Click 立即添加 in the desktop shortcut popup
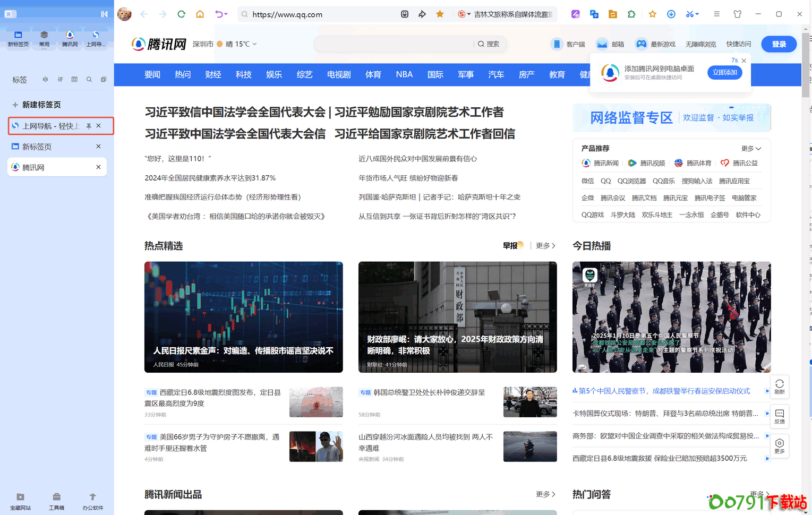 pyautogui.click(x=724, y=72)
